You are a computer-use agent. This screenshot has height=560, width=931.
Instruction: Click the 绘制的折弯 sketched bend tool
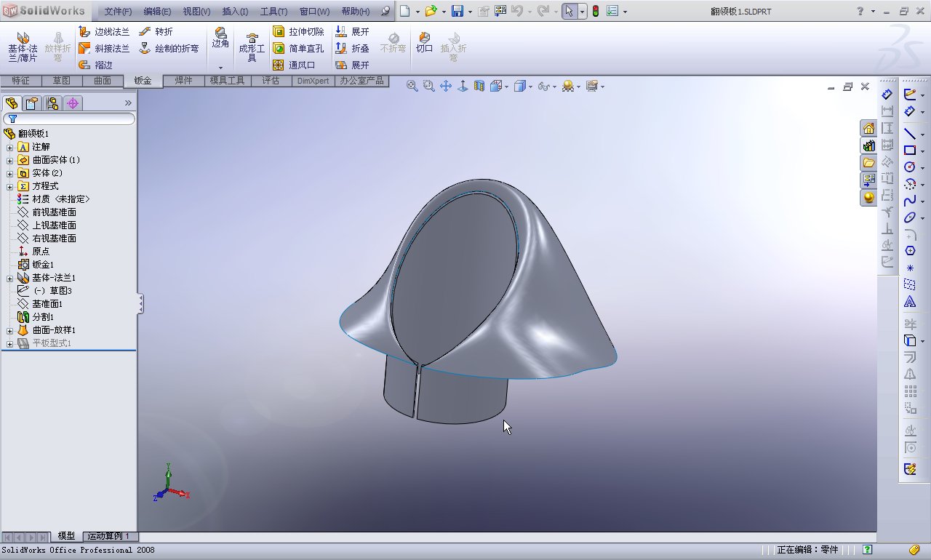[168, 49]
